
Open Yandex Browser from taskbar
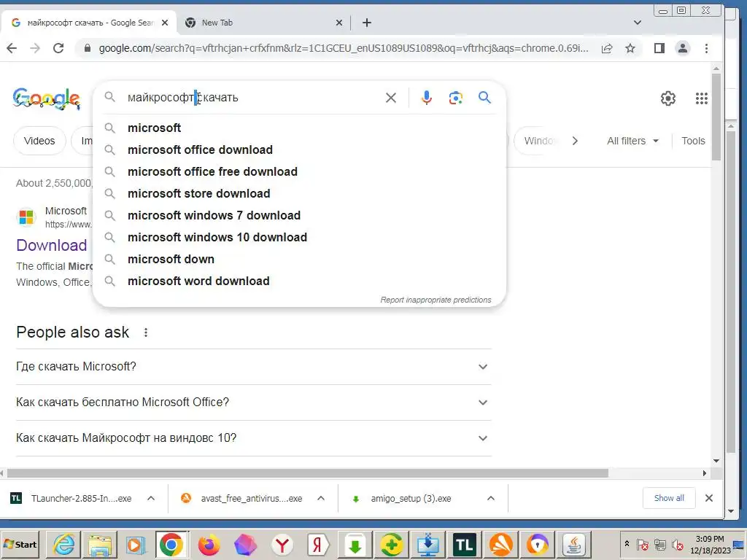point(282,544)
